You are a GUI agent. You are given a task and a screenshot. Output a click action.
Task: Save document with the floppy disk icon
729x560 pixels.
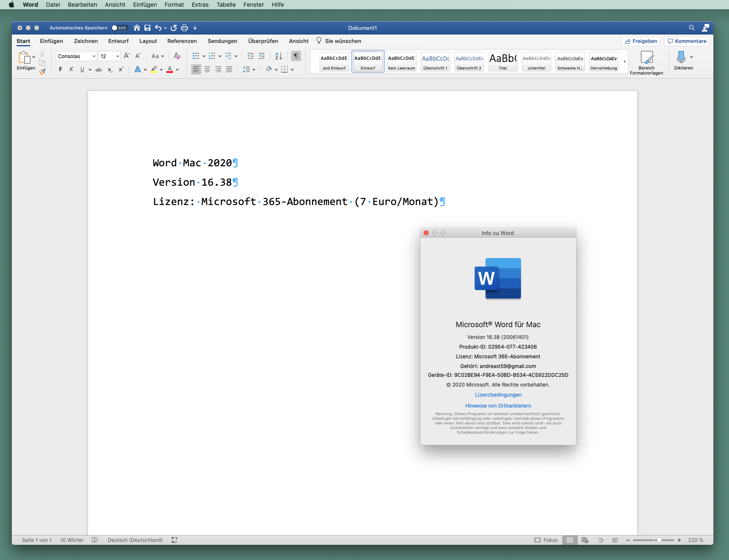point(147,28)
